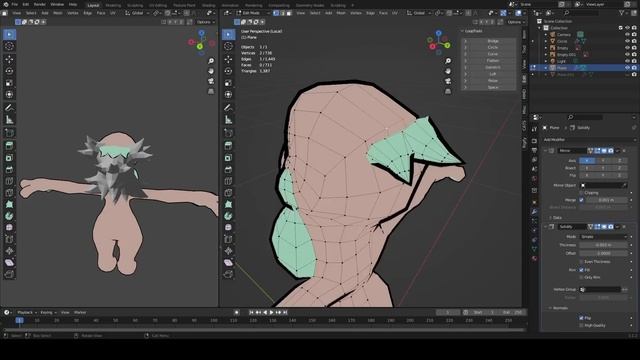Uncheck Merge in Mirror modifier
This screenshot has height=360, width=640.
coord(582,200)
